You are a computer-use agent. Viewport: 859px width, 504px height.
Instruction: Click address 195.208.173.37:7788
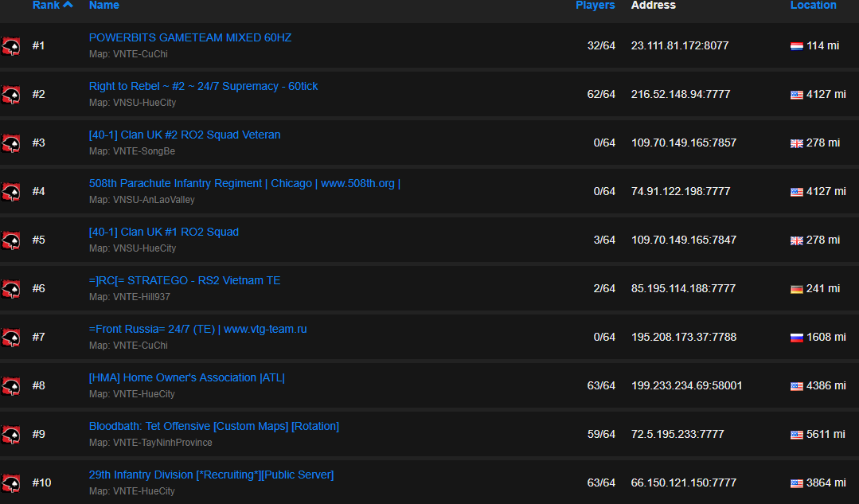(x=684, y=337)
